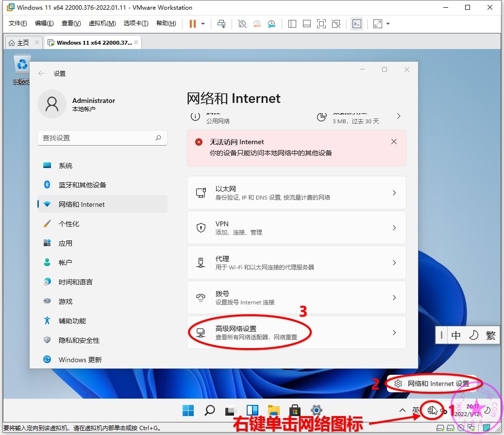The height and width of the screenshot is (435, 504).
Task: Open 时间和语言 in the sidebar
Action: pos(102,282)
